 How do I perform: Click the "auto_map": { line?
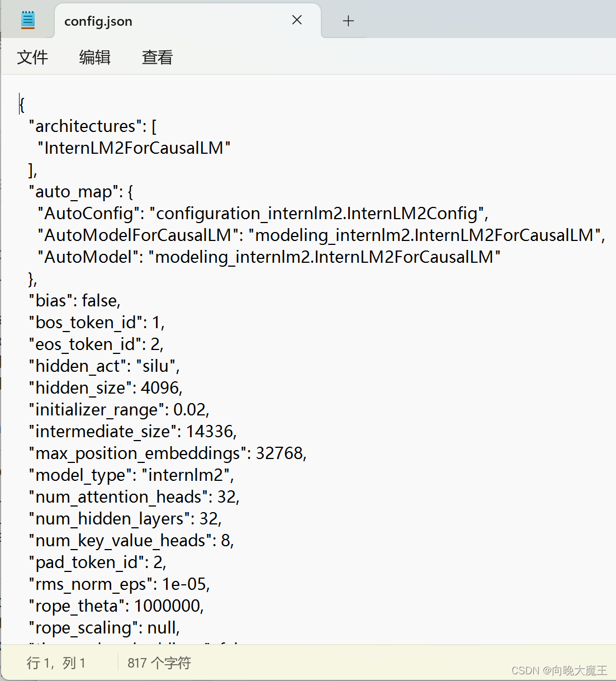(81, 192)
